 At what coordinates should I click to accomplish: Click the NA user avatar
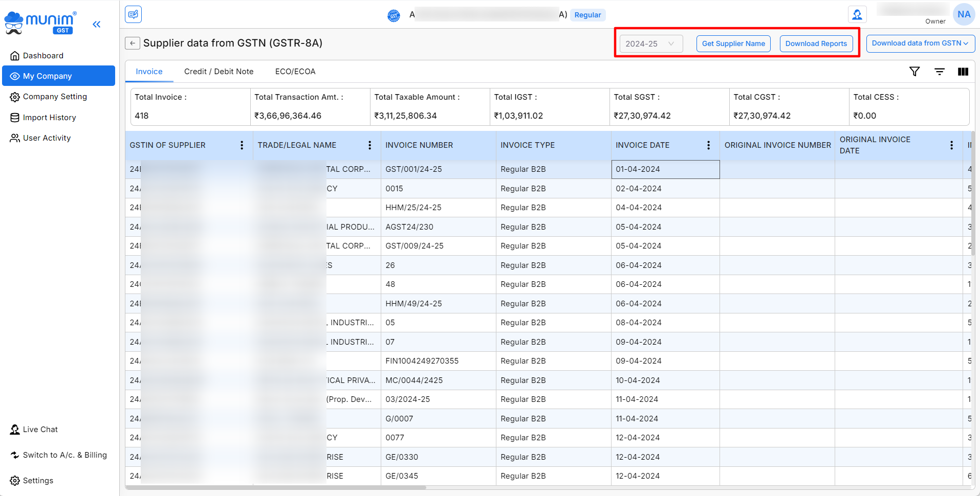click(964, 15)
